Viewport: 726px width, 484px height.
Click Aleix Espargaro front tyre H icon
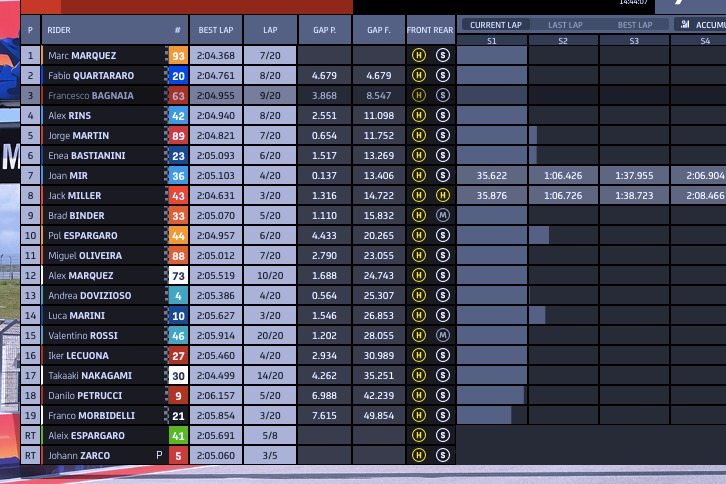coord(419,435)
